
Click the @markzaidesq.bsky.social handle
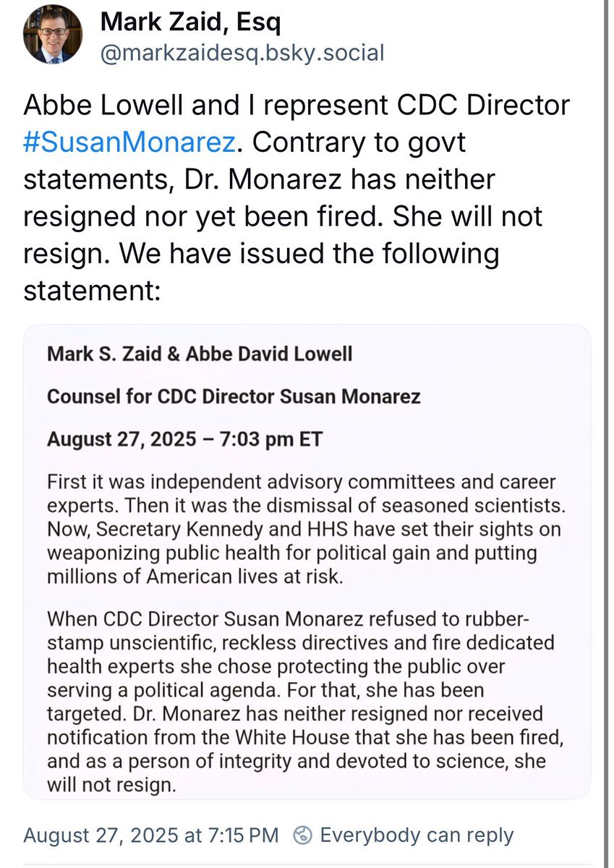coord(244,52)
